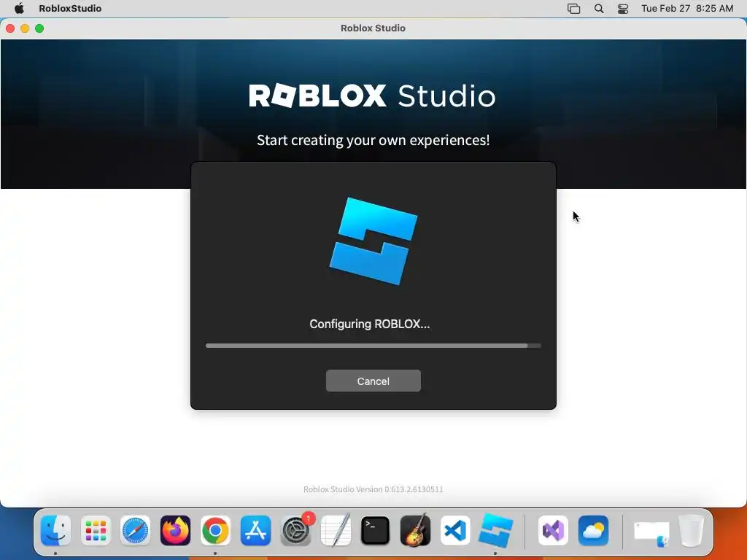Open the Apple menu
Screen dimensions: 747x560
tap(19, 8)
